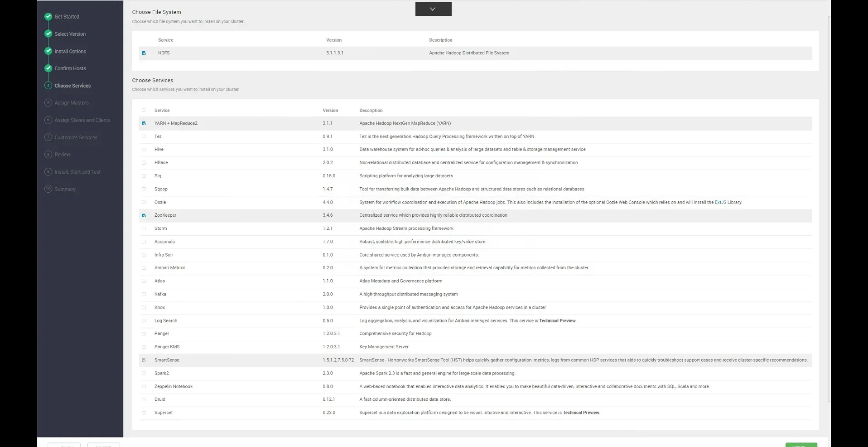This screenshot has height=447, width=868.
Task: Toggle the select-all services header checkbox
Action: (x=144, y=110)
